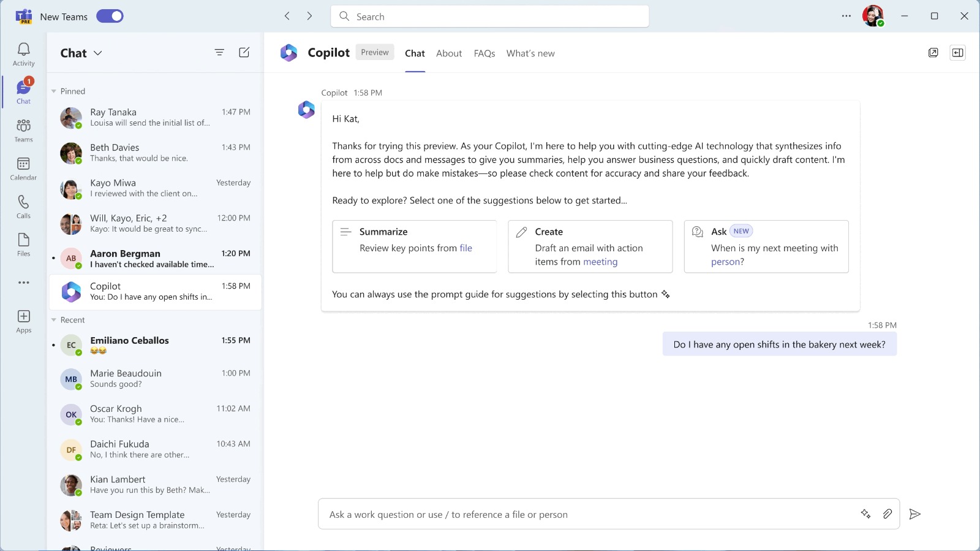
Task: Open Calendar in the left sidebar
Action: click(23, 169)
